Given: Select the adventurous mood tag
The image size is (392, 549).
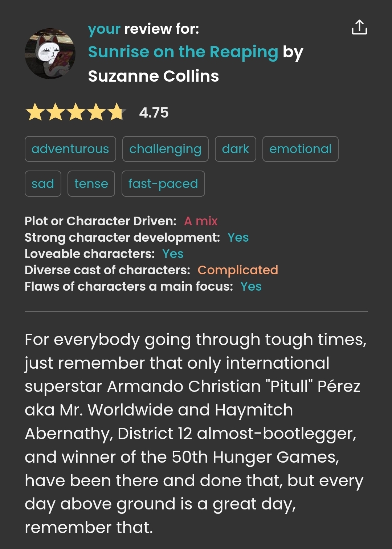Looking at the screenshot, I should click(x=70, y=149).
